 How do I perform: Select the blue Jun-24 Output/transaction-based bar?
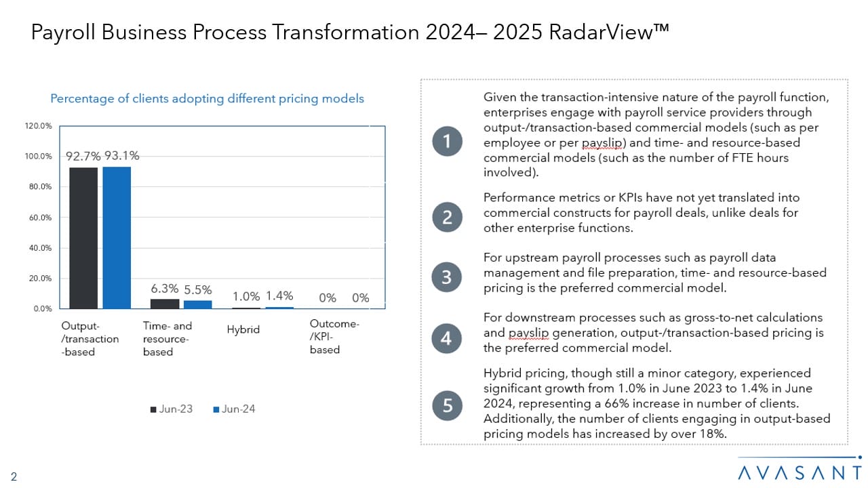[117, 237]
